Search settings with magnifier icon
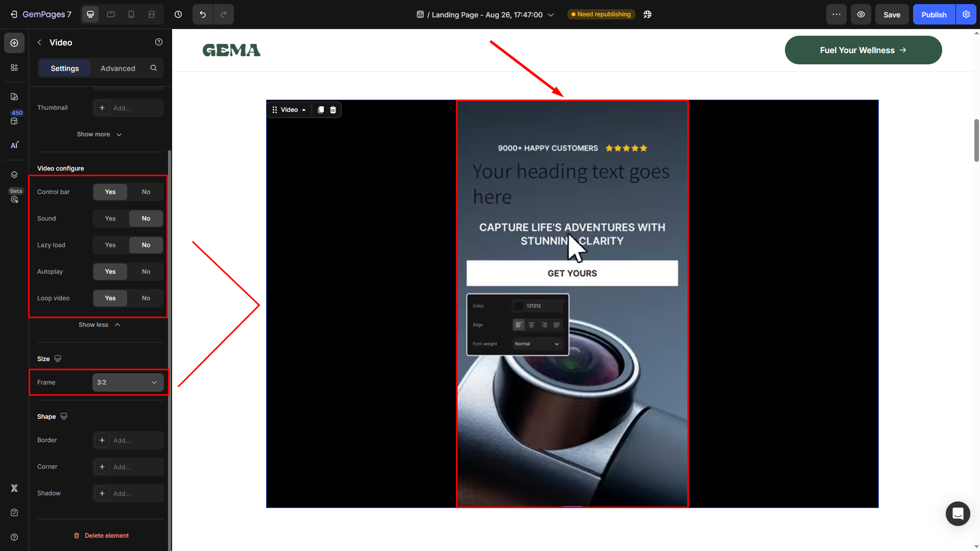Image resolution: width=980 pixels, height=551 pixels. tap(154, 68)
